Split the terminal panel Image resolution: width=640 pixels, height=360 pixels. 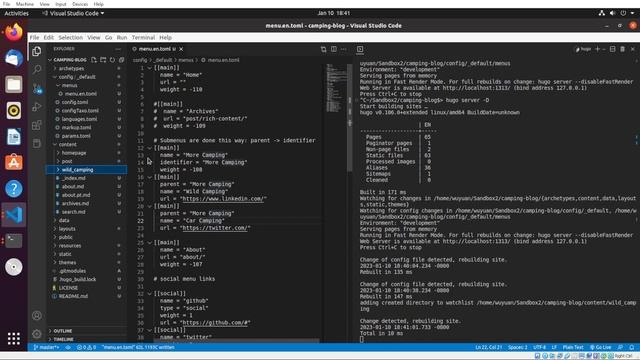(x=612, y=49)
